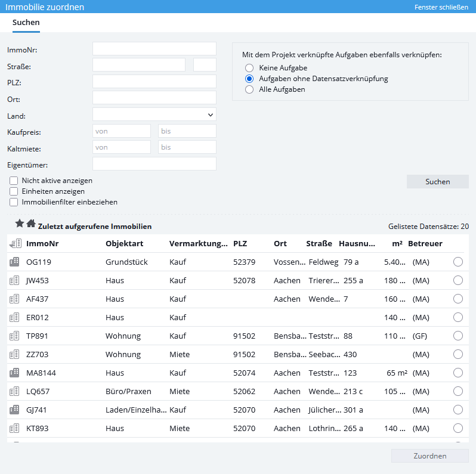Click the building icon in the JW453 row

(14, 280)
